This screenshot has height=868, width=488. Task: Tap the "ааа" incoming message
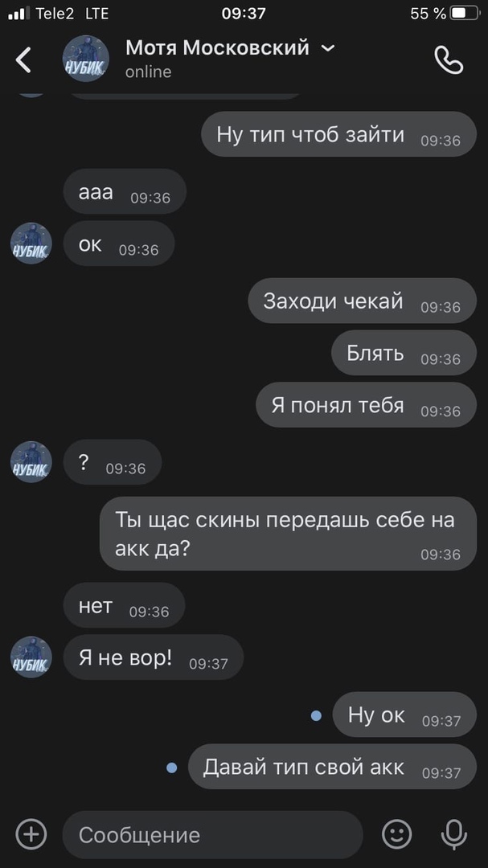[x=125, y=191]
